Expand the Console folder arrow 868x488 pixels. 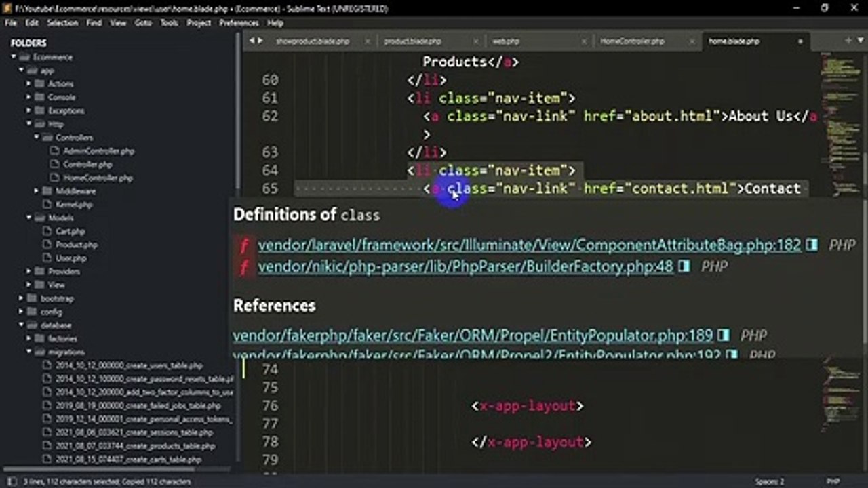(29, 98)
